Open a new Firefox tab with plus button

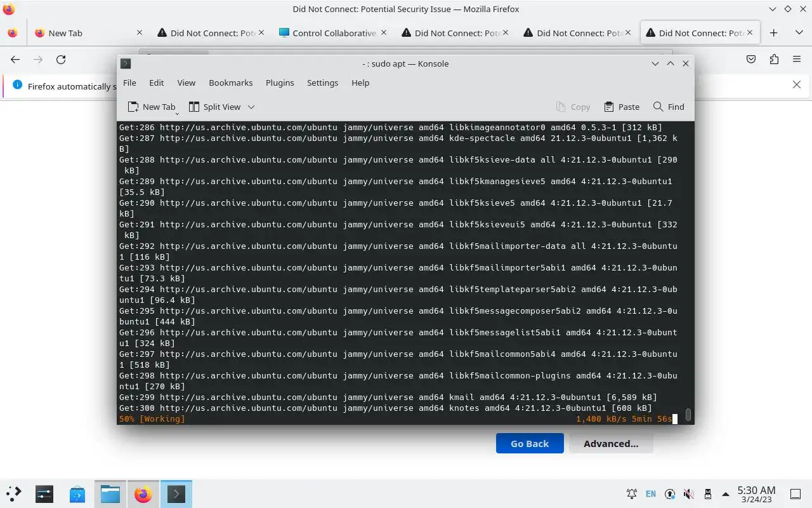(773, 33)
